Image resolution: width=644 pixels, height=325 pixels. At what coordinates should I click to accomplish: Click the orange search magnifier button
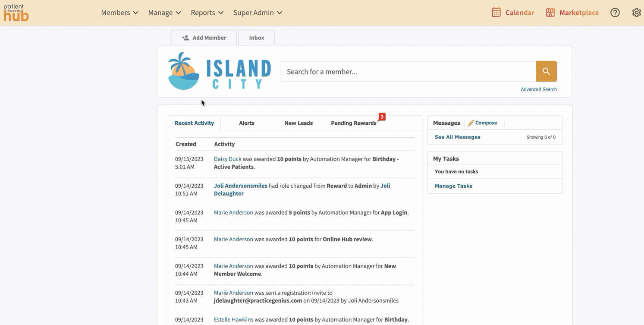pyautogui.click(x=546, y=71)
